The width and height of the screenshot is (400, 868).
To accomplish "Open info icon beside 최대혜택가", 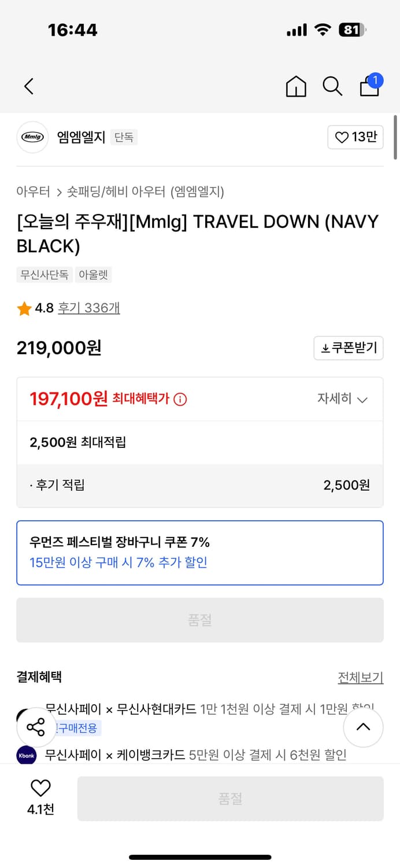I will pos(180,399).
